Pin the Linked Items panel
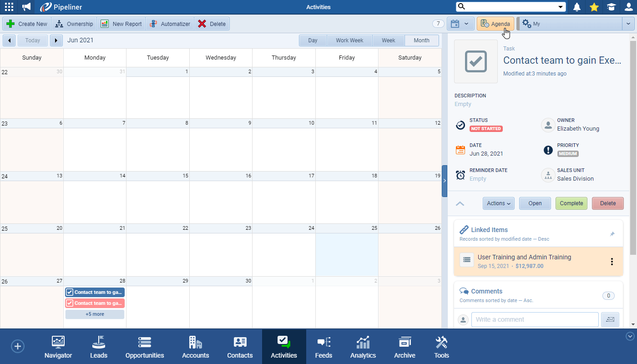637x364 pixels. tap(612, 233)
